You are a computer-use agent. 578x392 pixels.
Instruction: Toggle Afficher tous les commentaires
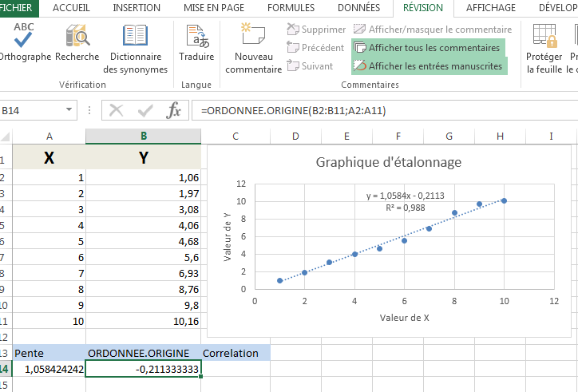428,48
